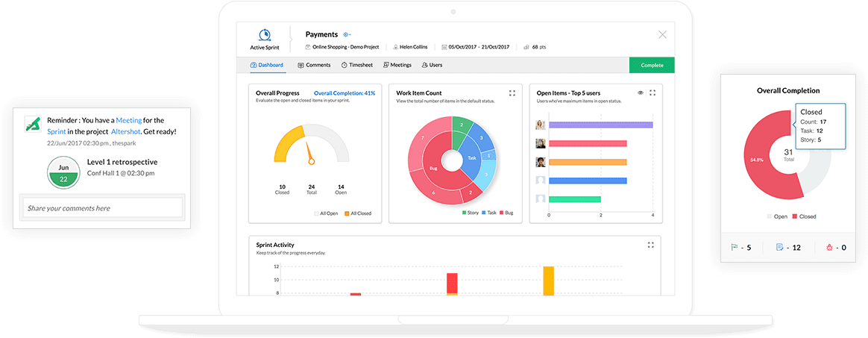Viewport: 868px width, 338px height.
Task: Click the bug icon showing 0
Action: pyautogui.click(x=829, y=247)
